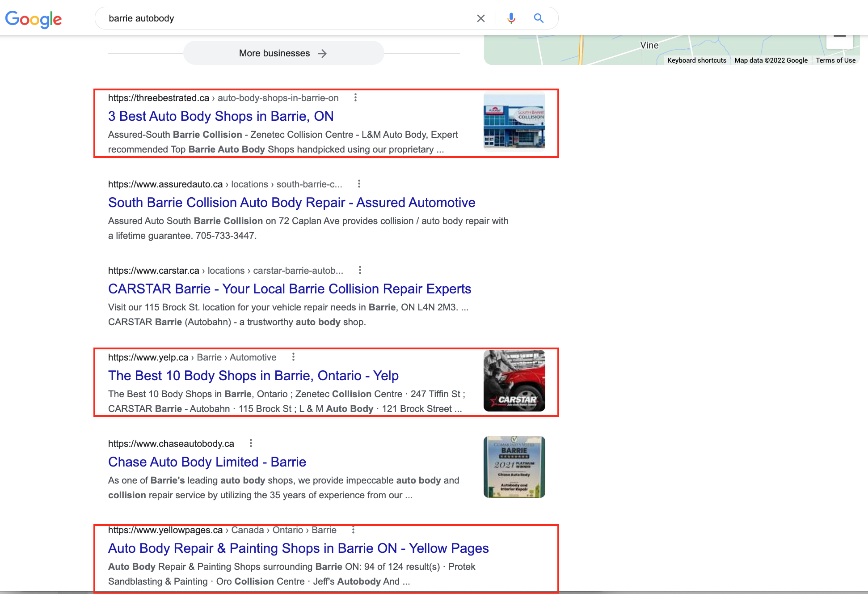
Task: Open the options menu on the Yelp result
Action: 293,357
